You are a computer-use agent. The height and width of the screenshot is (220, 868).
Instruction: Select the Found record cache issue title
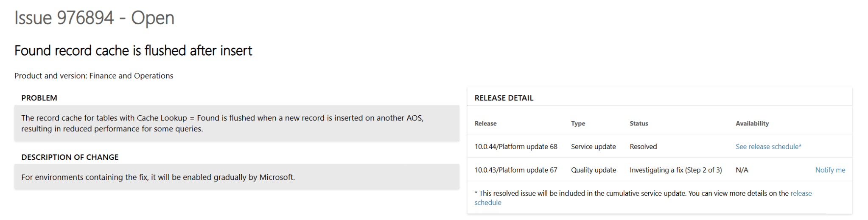coord(133,51)
